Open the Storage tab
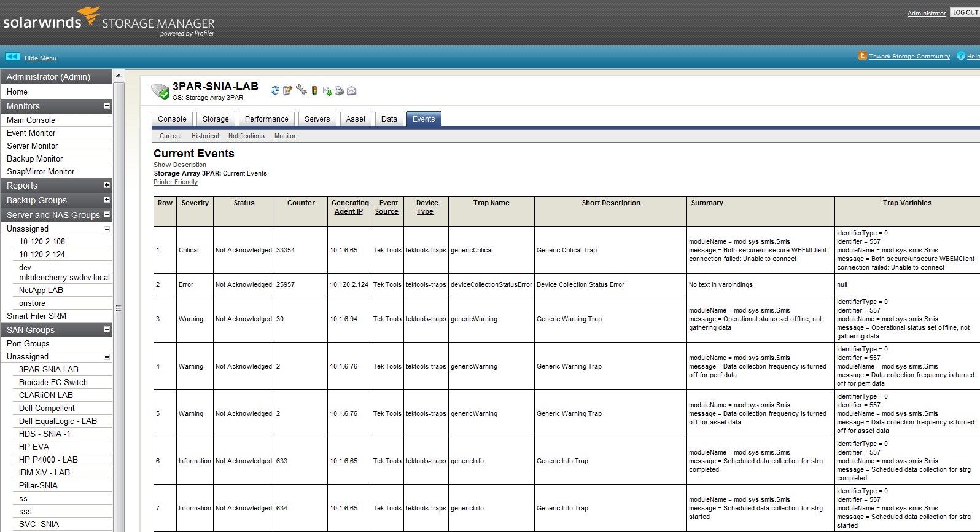 [x=216, y=119]
